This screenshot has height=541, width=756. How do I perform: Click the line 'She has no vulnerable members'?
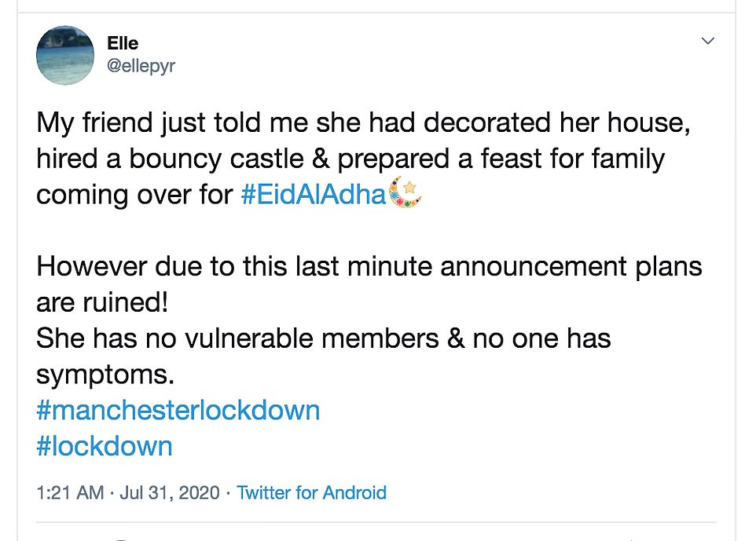323,338
